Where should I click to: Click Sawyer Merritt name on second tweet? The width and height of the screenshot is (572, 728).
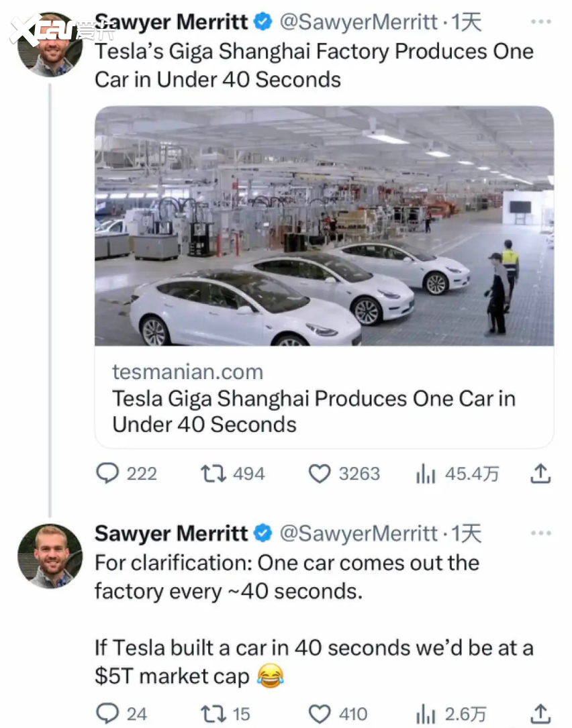coord(171,533)
